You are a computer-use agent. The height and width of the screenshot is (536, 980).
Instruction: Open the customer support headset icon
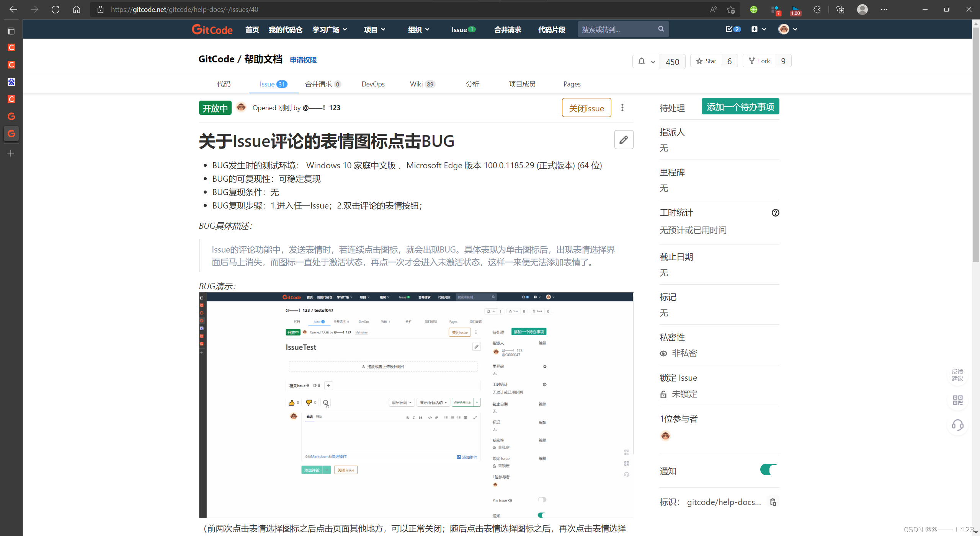click(x=958, y=425)
